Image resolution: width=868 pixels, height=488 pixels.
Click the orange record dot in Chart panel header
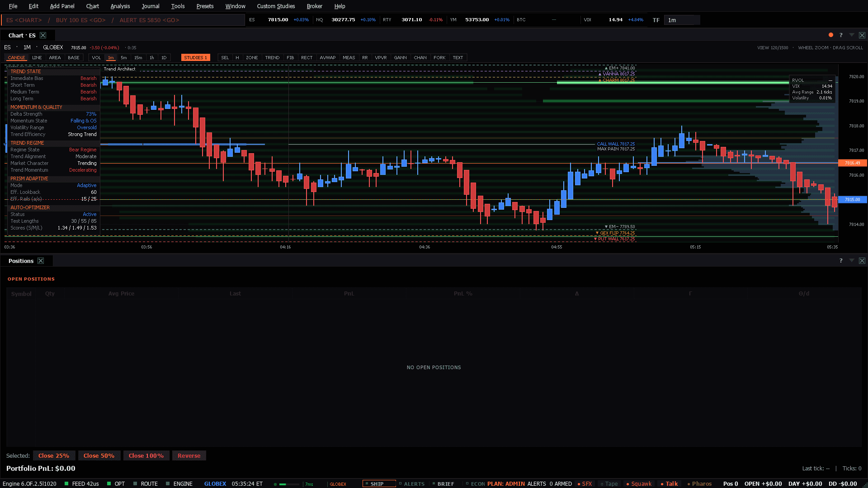pos(831,35)
